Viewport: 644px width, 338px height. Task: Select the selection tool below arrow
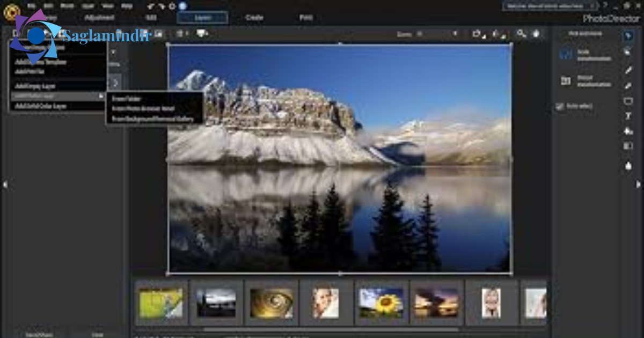click(x=628, y=52)
